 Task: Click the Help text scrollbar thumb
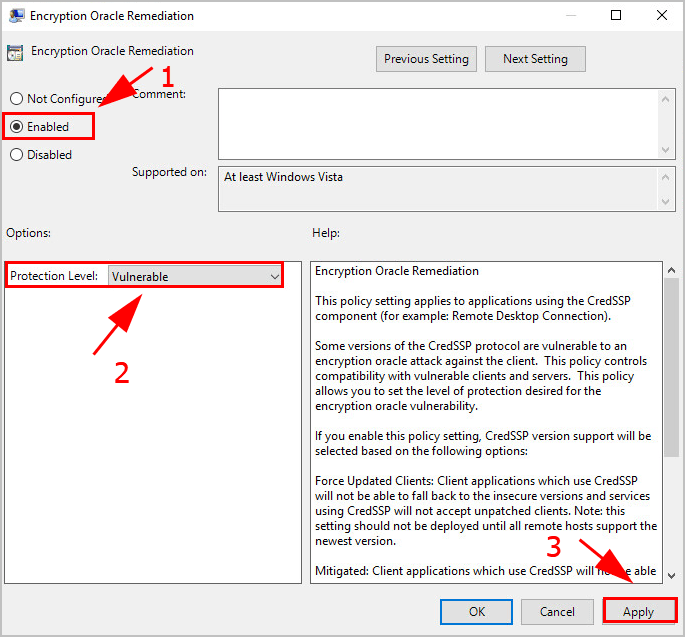[x=671, y=365]
